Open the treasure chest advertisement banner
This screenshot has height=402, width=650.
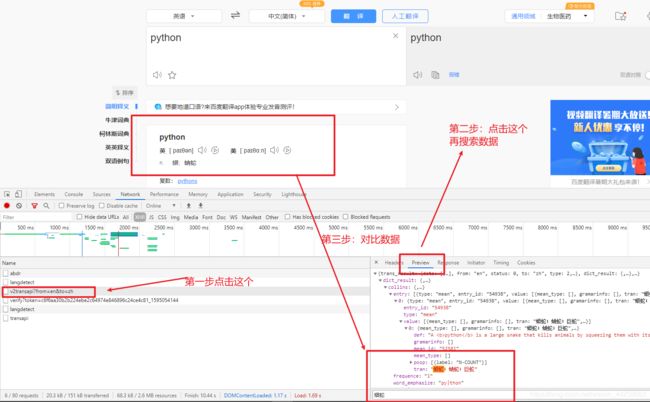pyautogui.click(x=600, y=138)
